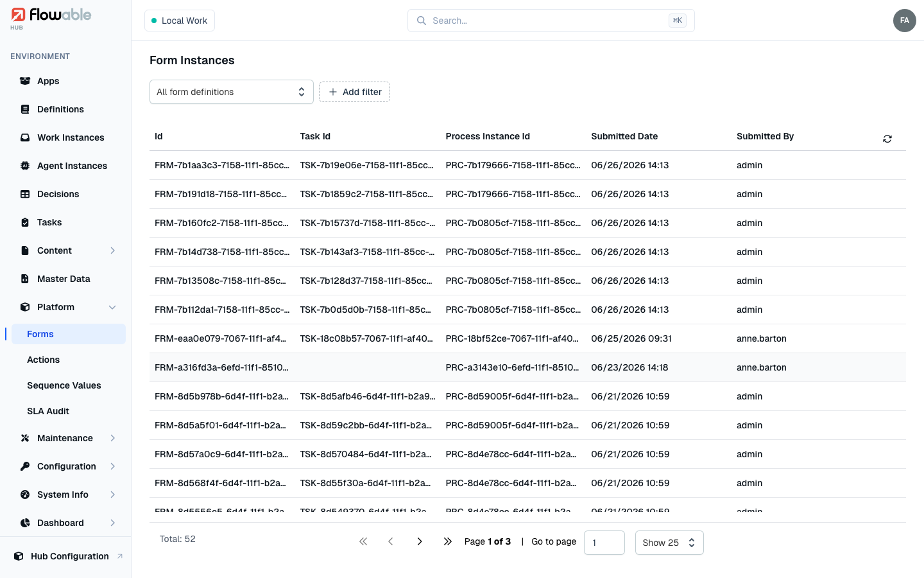Click the Total: 52 label

pos(178,539)
